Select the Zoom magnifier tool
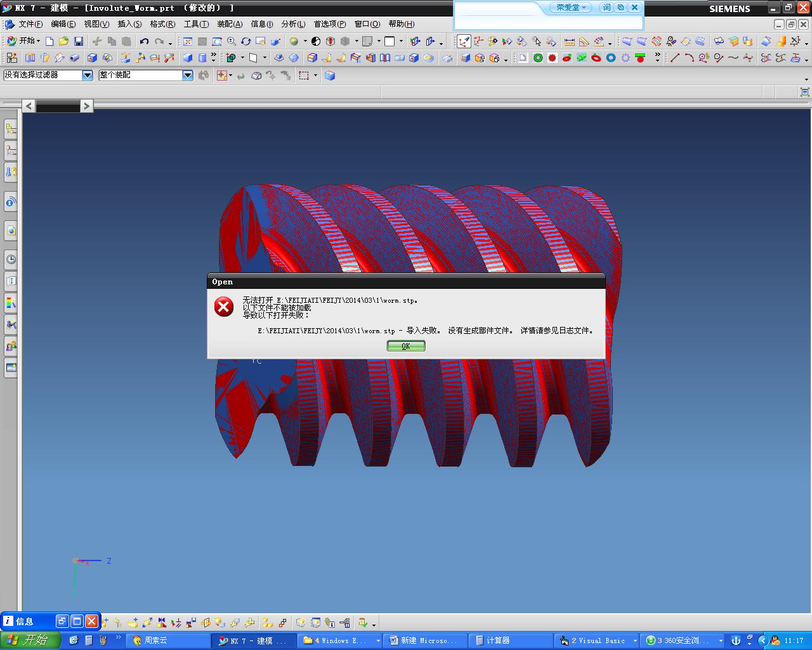 click(232, 41)
